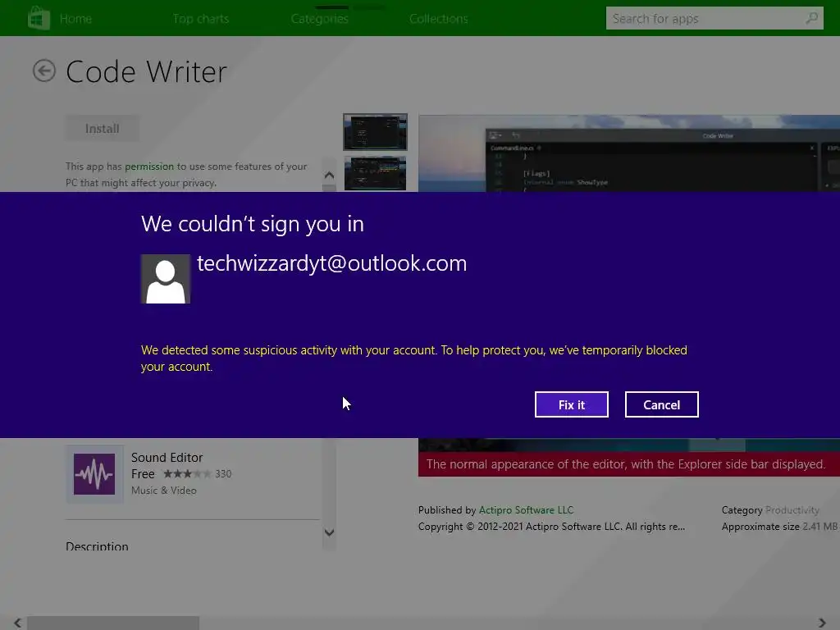Viewport: 840px width, 630px height.
Task: Open the Top charts menu
Action: click(201, 19)
